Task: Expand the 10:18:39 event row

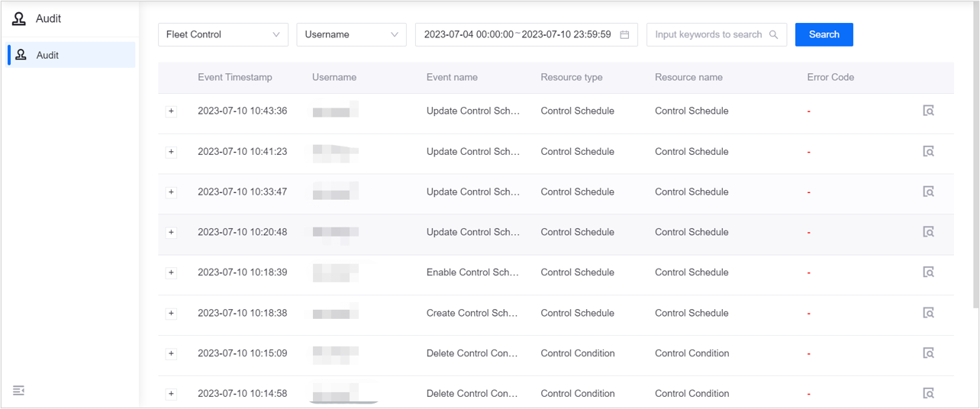Action: click(x=171, y=272)
